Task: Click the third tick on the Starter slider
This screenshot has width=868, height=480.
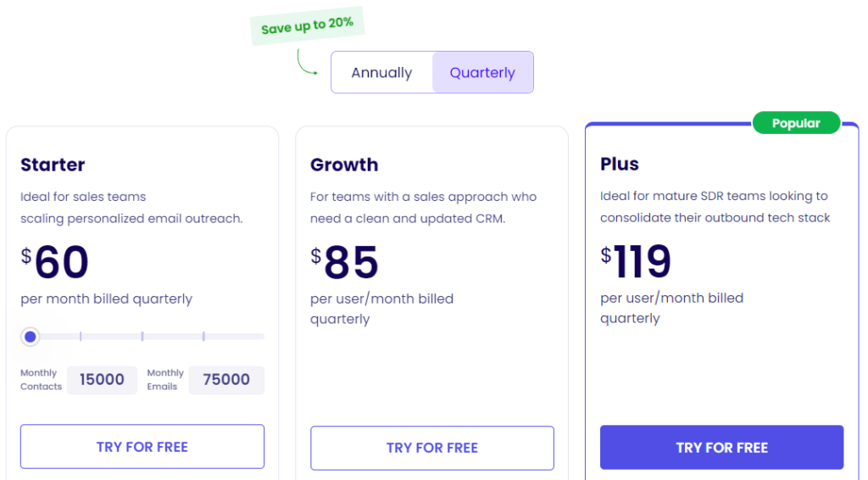Action: coord(142,337)
